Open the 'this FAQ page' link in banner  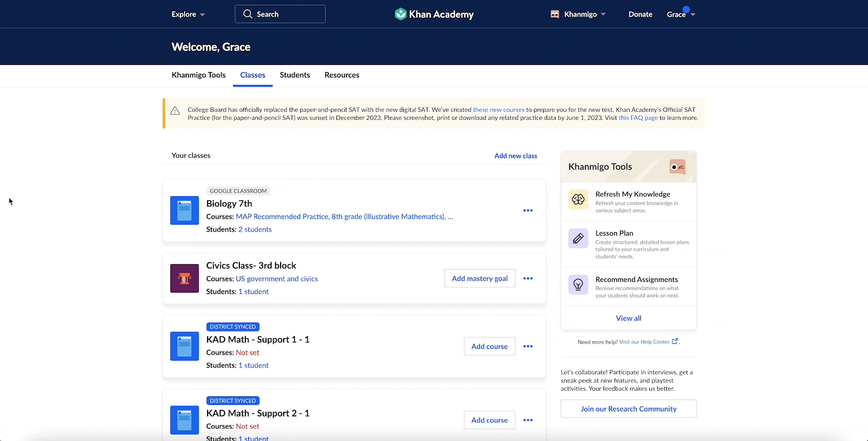(x=638, y=118)
